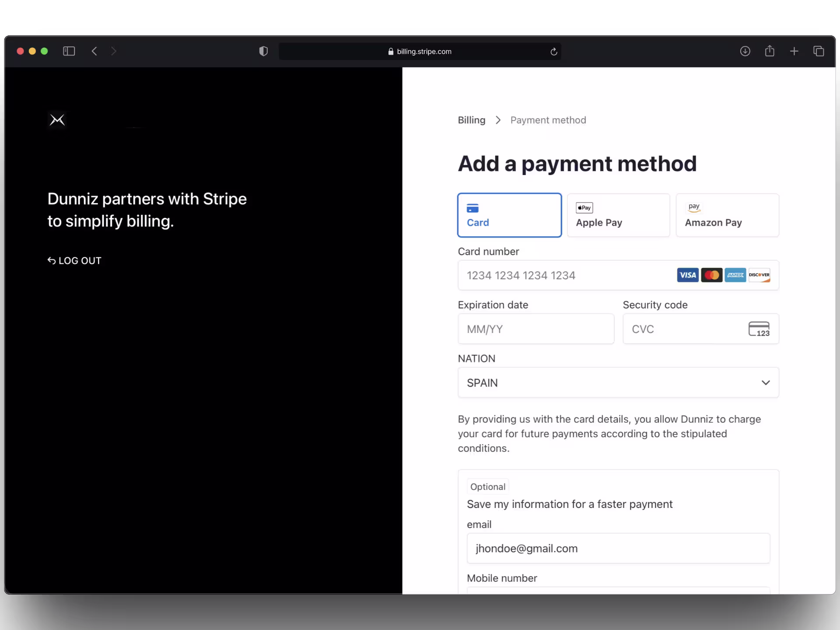This screenshot has width=840, height=630.
Task: Select the Apple Pay payment tab
Action: (618, 215)
